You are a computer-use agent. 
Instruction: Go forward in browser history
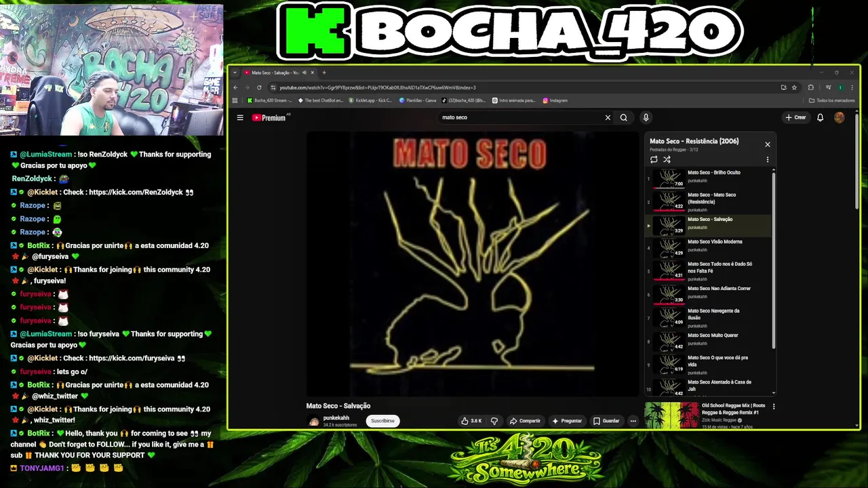click(247, 87)
